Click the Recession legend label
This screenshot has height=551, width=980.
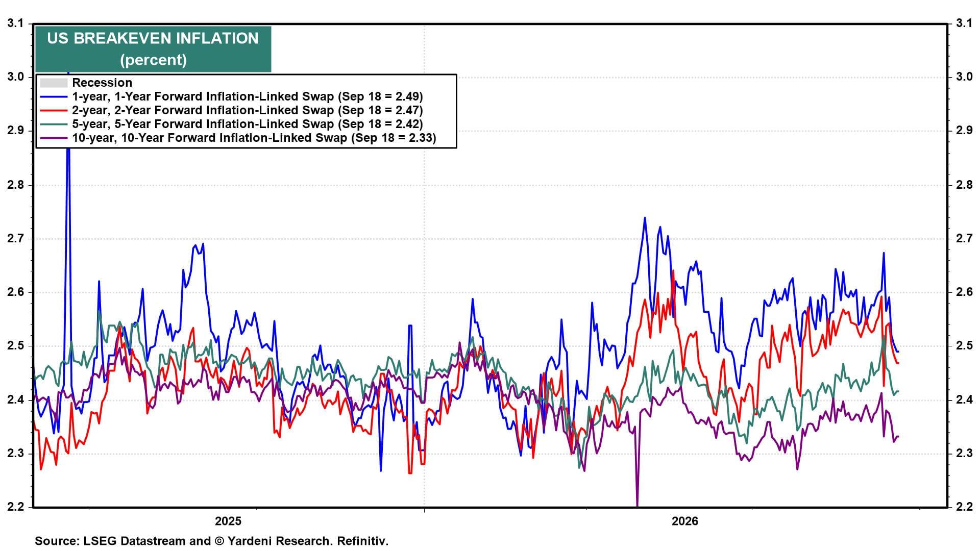(x=102, y=83)
